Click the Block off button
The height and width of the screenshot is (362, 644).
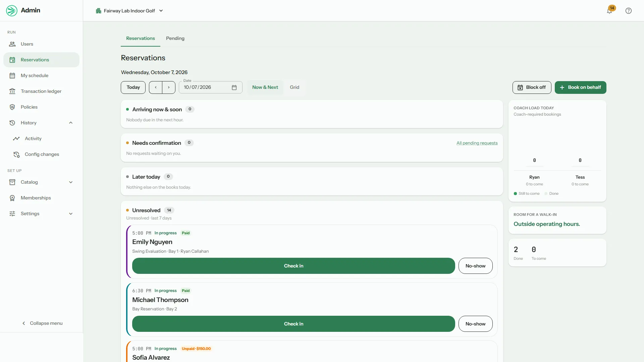pos(532,87)
